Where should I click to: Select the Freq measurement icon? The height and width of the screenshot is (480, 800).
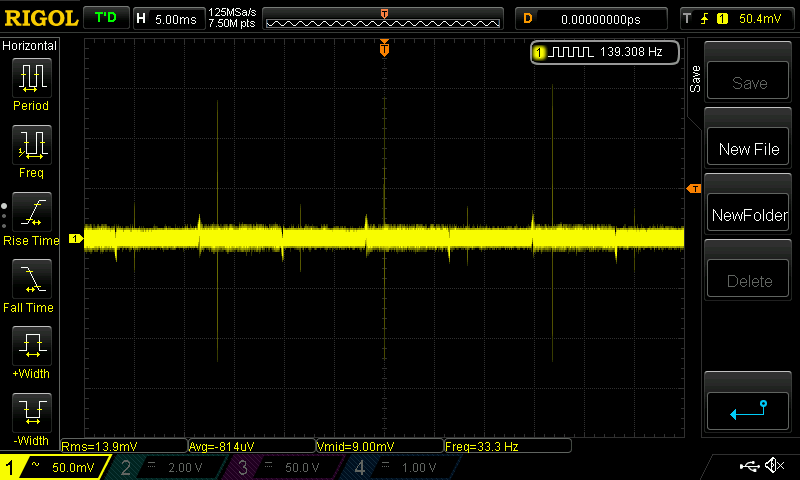pyautogui.click(x=32, y=145)
